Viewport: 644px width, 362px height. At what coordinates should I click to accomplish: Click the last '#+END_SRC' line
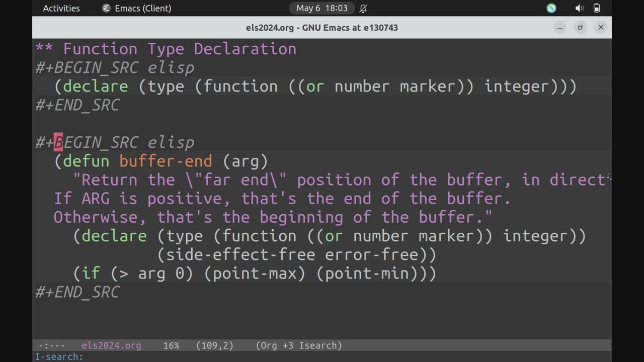77,292
